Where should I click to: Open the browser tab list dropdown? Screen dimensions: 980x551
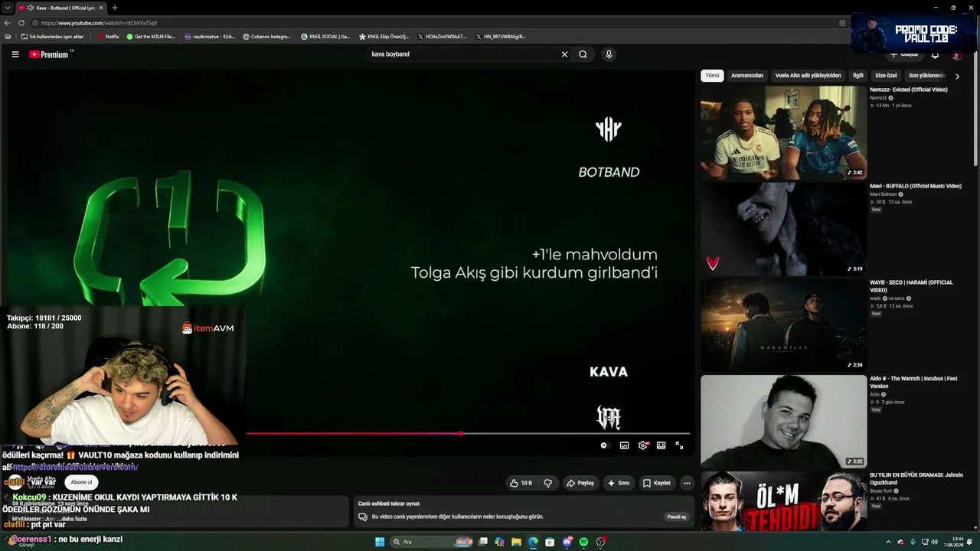pyautogui.click(x=6, y=8)
